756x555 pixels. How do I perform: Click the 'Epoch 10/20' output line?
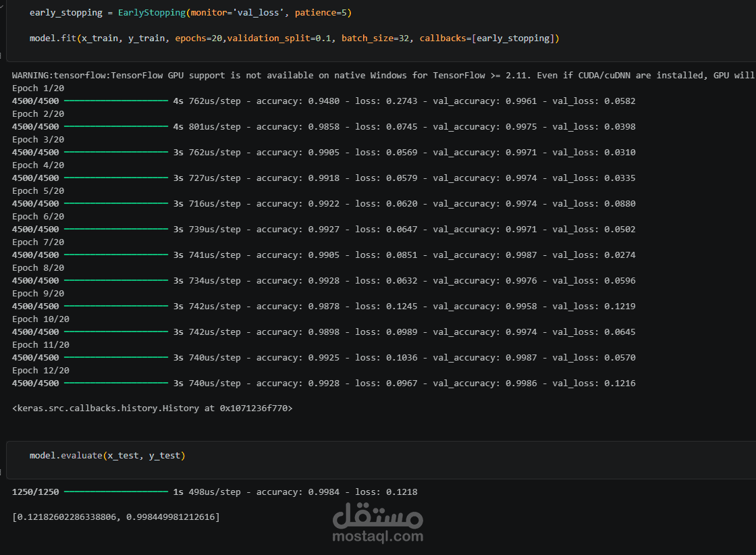[x=40, y=319]
